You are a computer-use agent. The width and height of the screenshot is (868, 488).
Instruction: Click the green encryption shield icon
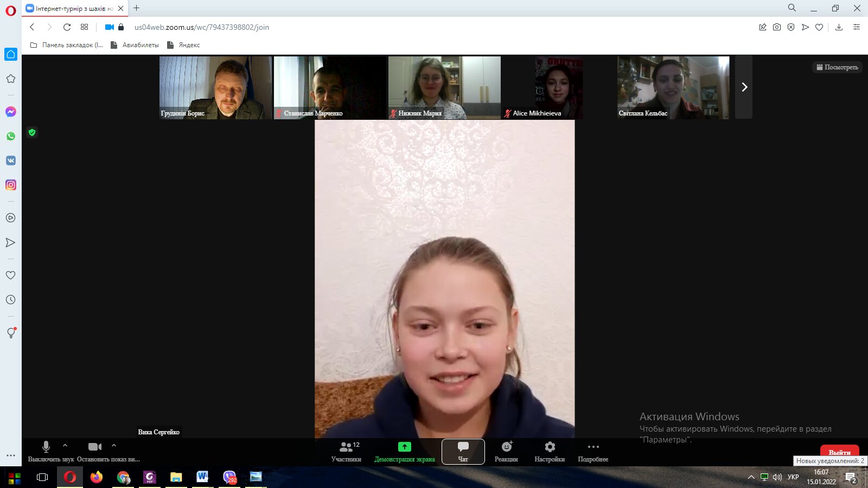click(x=32, y=132)
